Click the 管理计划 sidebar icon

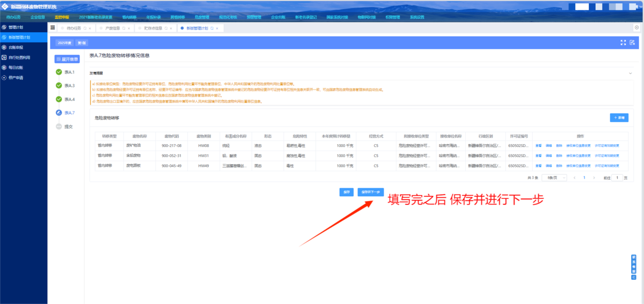(4, 27)
